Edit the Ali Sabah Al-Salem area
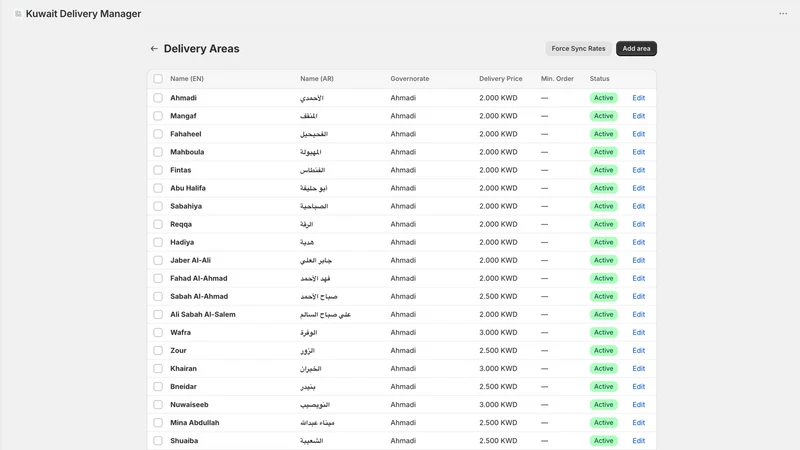 (x=638, y=314)
